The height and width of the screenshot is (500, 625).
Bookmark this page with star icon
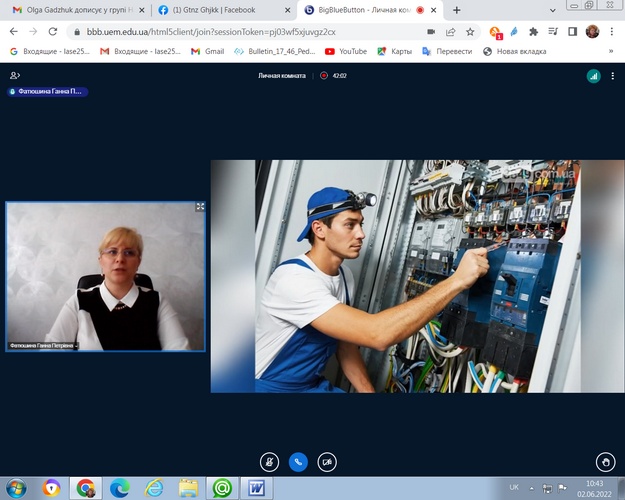pyautogui.click(x=470, y=31)
